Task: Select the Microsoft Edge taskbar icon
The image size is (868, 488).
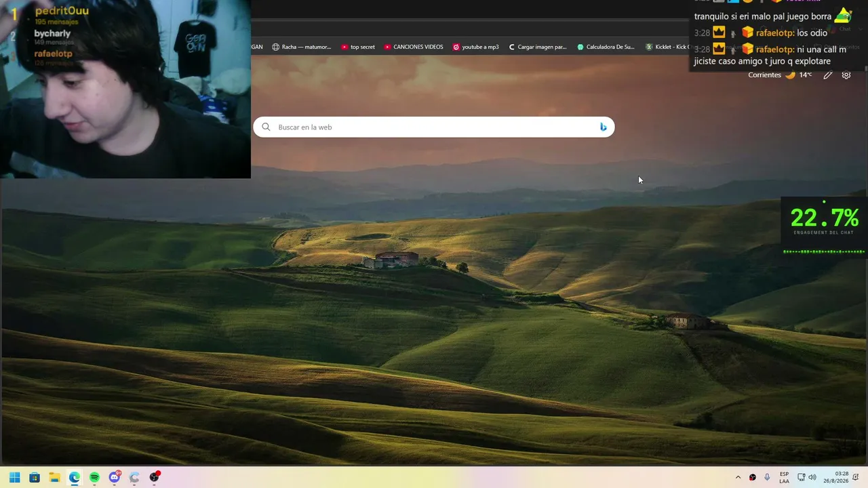Action: [75, 477]
